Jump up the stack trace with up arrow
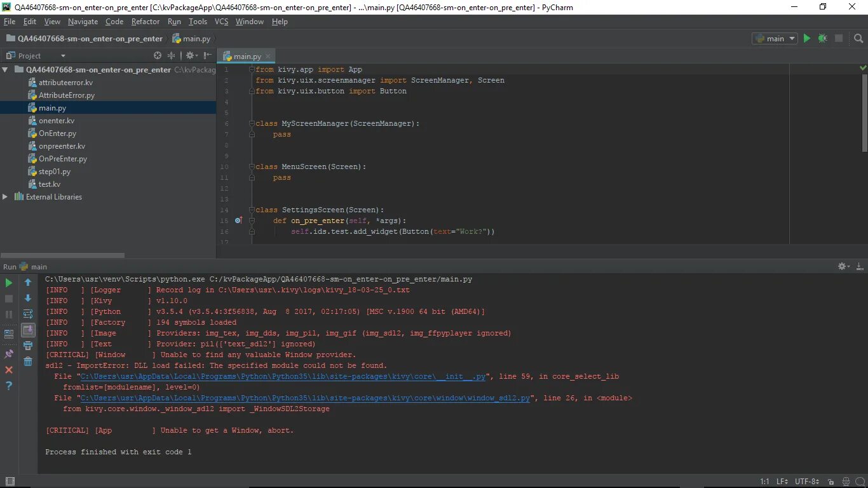The image size is (868, 488). coord(28,282)
